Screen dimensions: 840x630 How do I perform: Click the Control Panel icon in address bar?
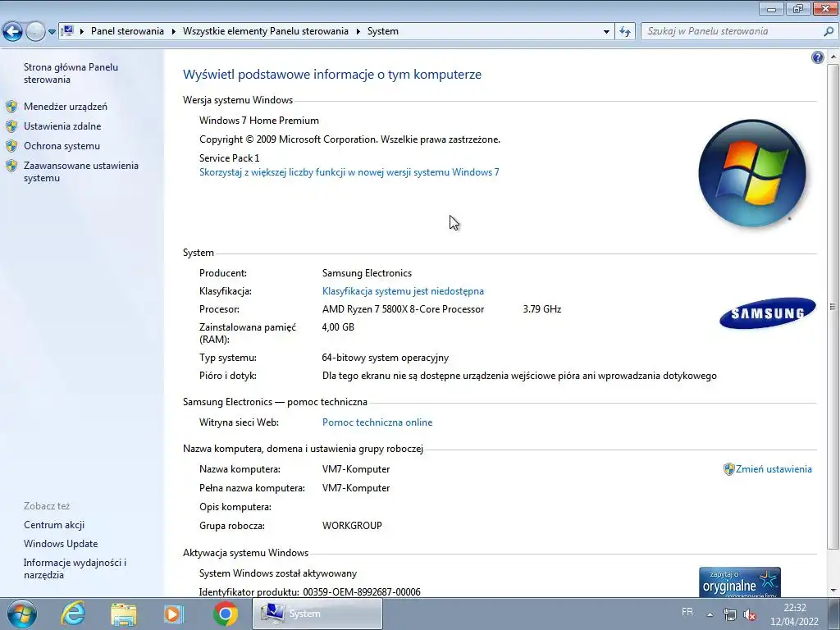click(x=67, y=31)
